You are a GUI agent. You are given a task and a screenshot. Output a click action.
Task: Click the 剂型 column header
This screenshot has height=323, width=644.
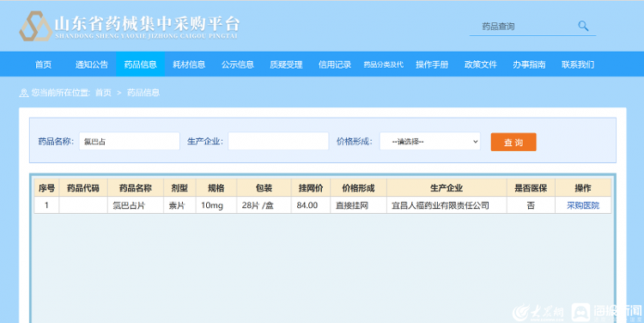pos(179,188)
